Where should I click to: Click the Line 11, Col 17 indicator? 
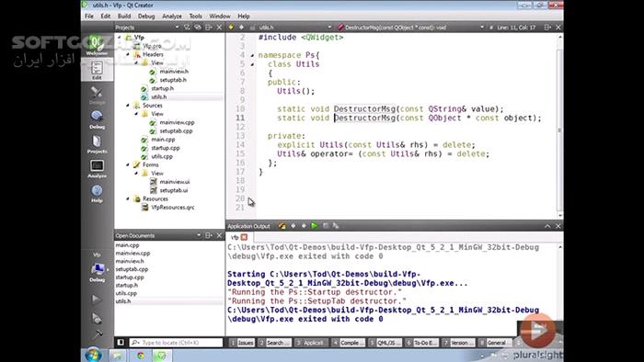point(516,27)
